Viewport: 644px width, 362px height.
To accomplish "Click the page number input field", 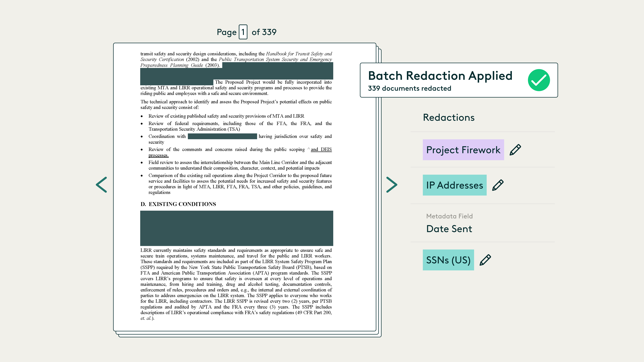I will click(243, 32).
